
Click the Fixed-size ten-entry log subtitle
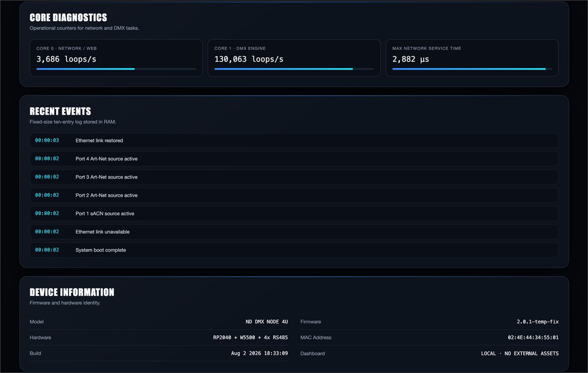[x=73, y=122]
